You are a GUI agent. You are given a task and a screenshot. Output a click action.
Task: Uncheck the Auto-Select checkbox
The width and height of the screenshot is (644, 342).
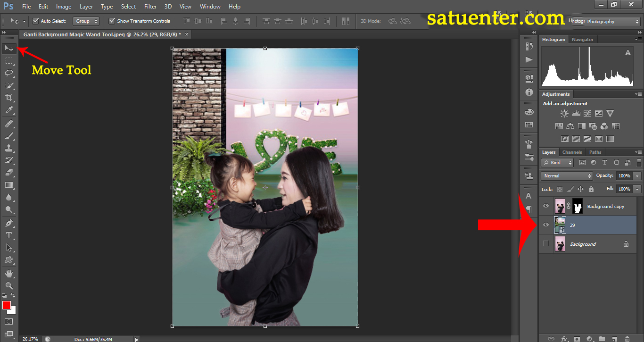[x=36, y=21]
